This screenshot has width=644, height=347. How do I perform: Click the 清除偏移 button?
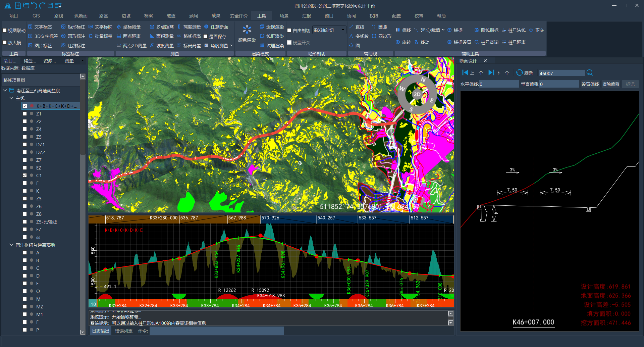(x=611, y=84)
